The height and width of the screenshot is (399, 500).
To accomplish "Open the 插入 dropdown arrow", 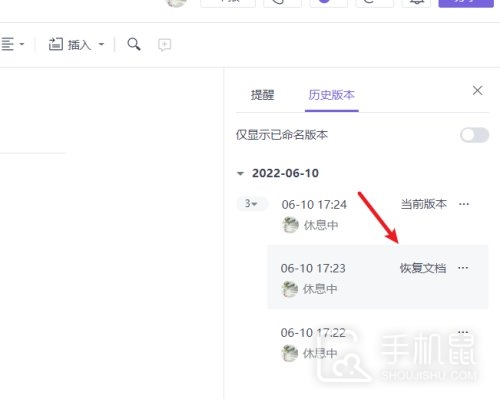I will tap(101, 44).
